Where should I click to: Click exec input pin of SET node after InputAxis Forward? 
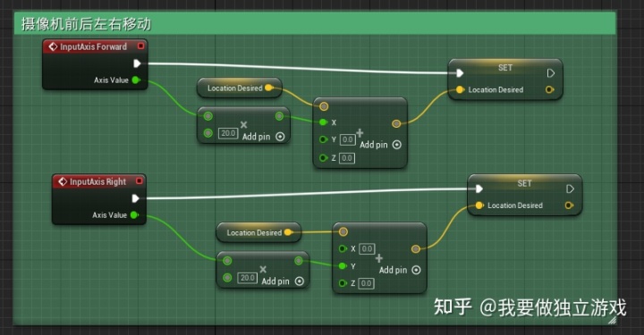pos(460,73)
